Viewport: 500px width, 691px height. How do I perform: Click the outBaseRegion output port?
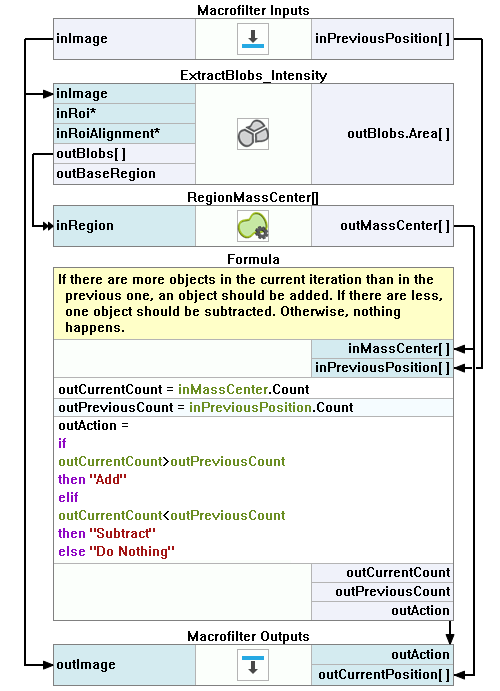coord(124,174)
